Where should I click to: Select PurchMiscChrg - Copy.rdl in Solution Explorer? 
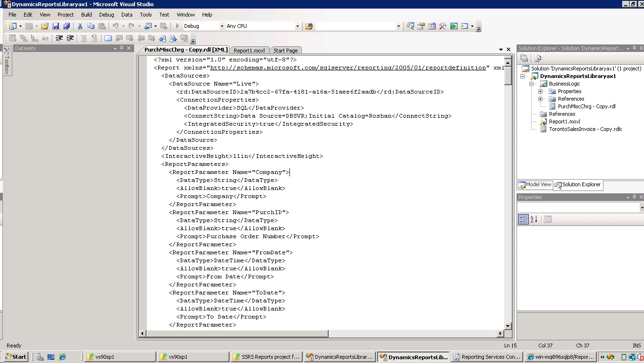click(x=586, y=106)
